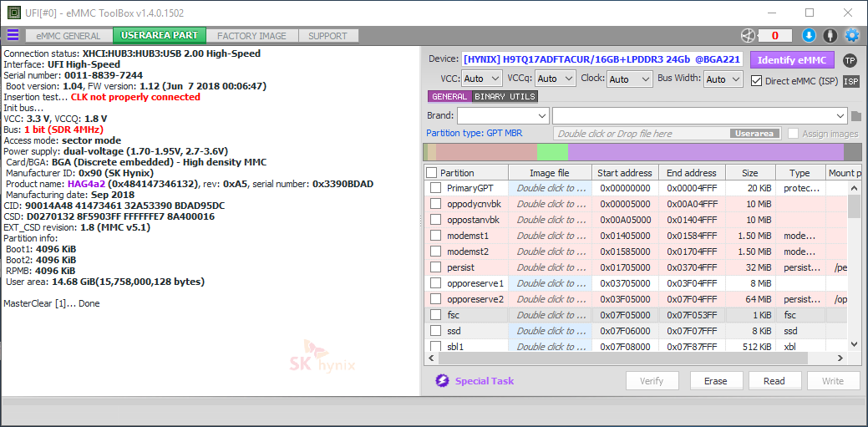Click the Identify eMMC button
The width and height of the screenshot is (868, 427).
click(x=792, y=60)
